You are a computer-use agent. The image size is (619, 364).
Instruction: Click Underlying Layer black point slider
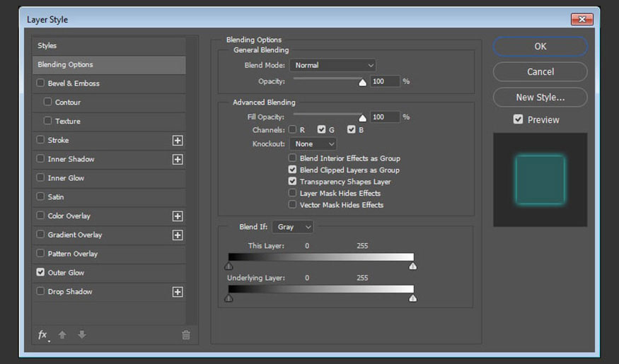228,298
